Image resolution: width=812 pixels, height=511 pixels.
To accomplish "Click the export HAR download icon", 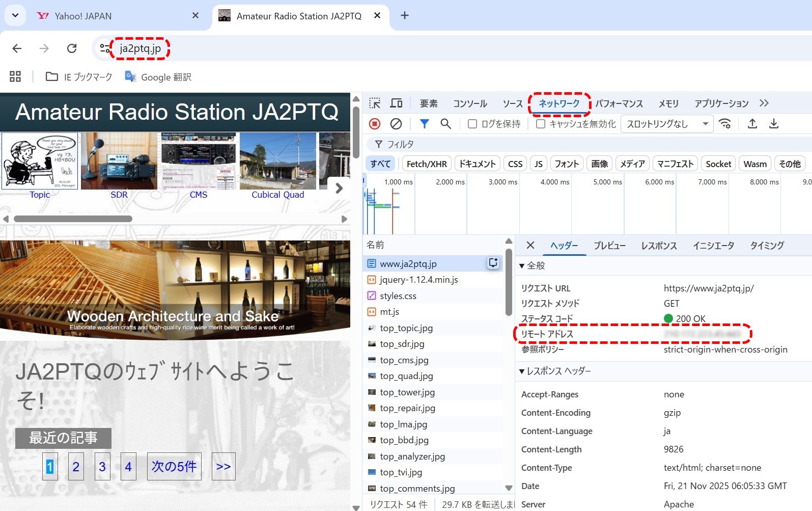I will click(773, 124).
